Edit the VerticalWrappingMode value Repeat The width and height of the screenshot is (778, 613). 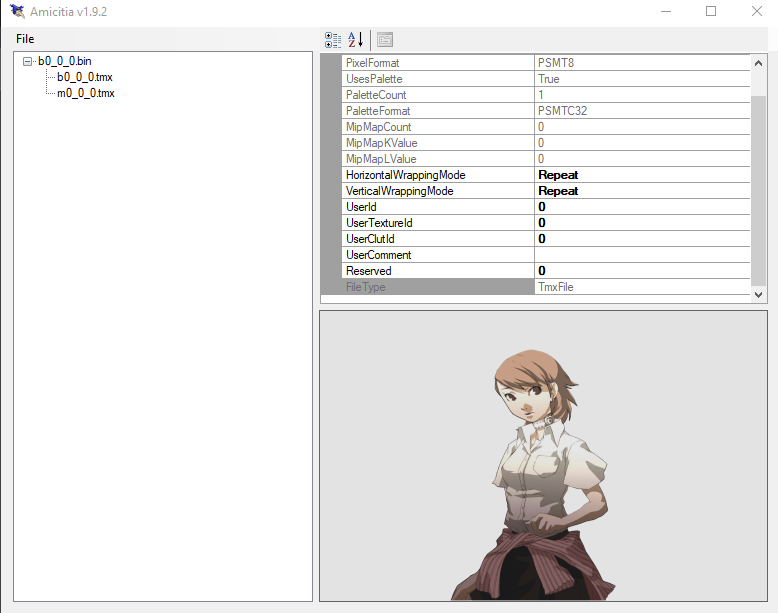point(642,191)
